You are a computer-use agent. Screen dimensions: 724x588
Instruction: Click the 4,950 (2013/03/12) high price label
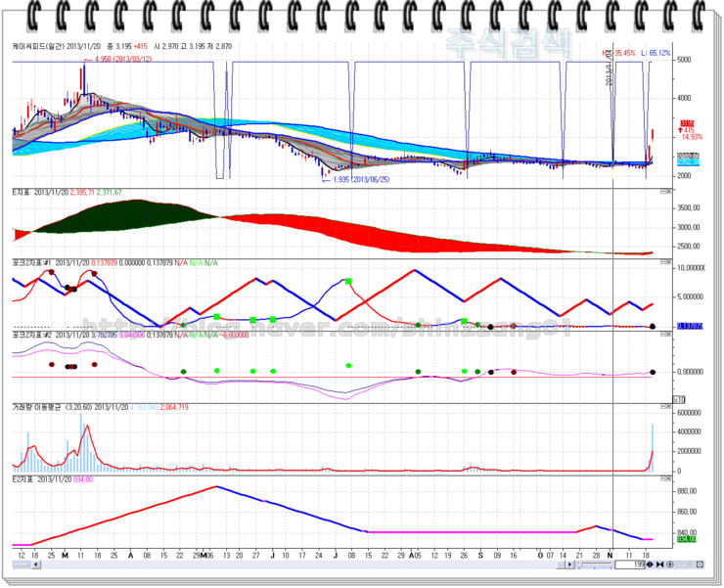click(x=123, y=59)
